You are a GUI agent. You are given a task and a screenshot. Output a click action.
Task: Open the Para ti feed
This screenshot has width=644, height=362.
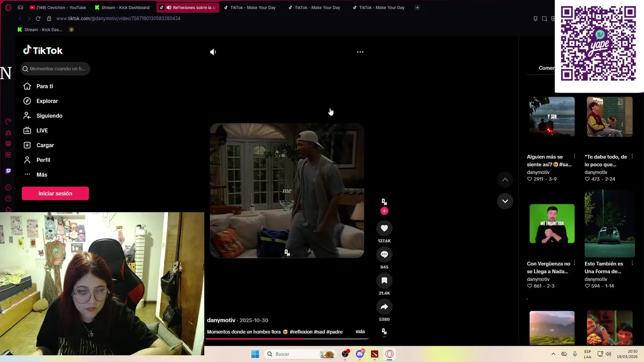[38, 86]
